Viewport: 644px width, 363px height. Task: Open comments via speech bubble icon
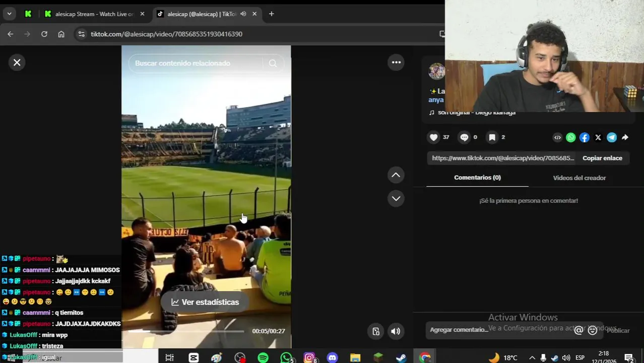point(464,137)
